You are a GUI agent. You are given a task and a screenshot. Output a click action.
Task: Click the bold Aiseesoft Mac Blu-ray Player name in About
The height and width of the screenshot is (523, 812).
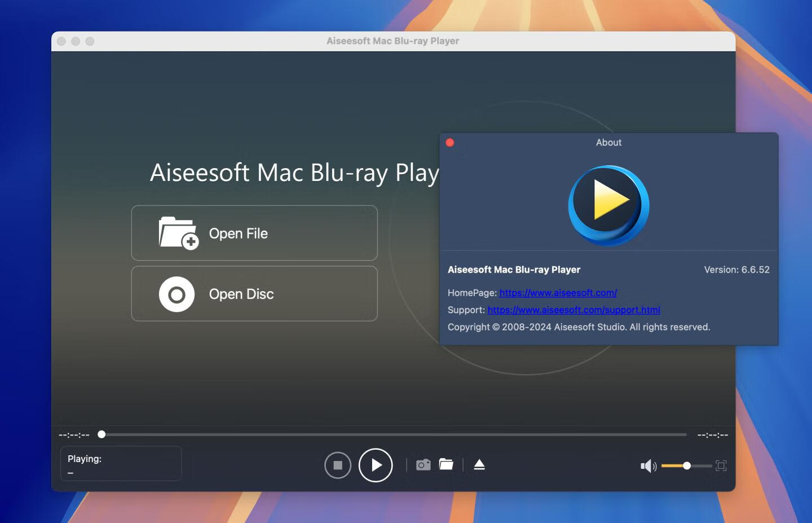point(514,270)
